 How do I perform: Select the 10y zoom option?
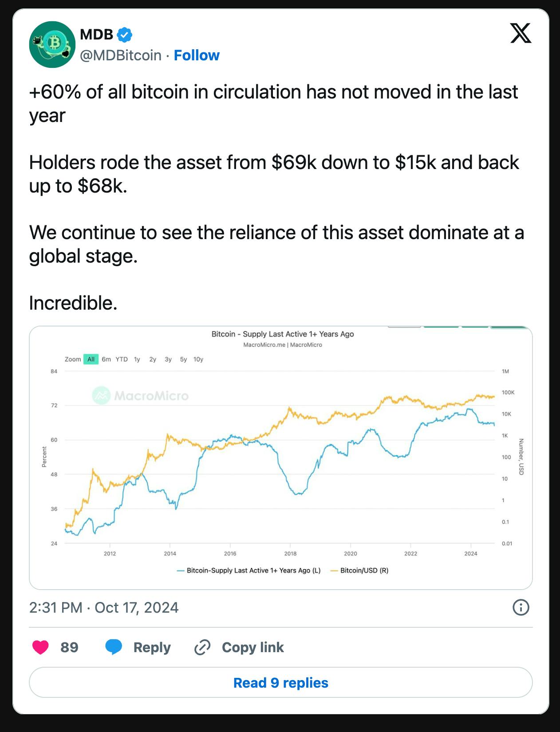[198, 359]
